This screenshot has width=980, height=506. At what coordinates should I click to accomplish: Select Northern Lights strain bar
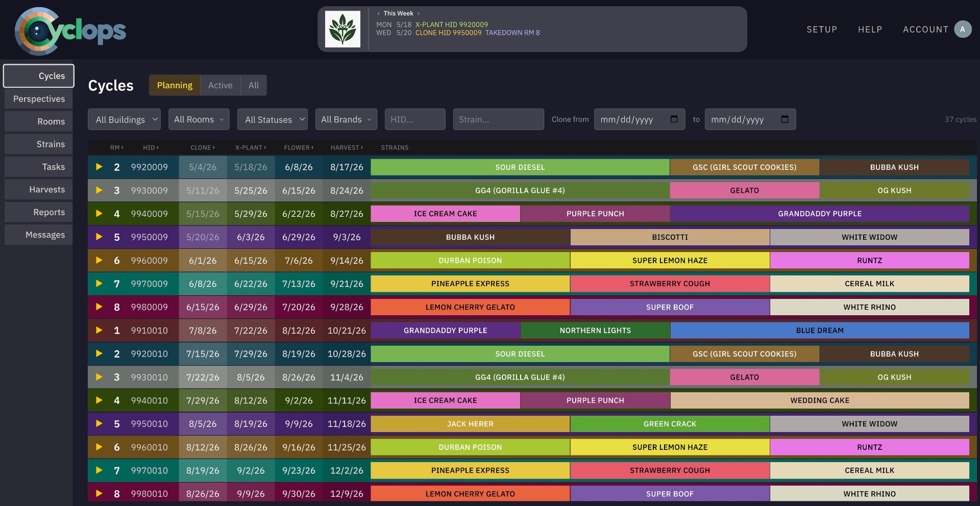[595, 330]
